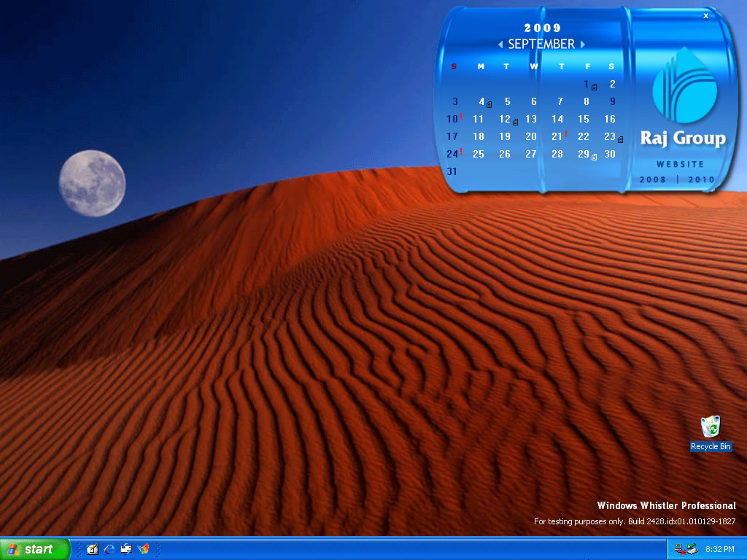This screenshot has height=560, width=747.
Task: Launch Internet Explorer from quick launch
Action: coord(109,549)
